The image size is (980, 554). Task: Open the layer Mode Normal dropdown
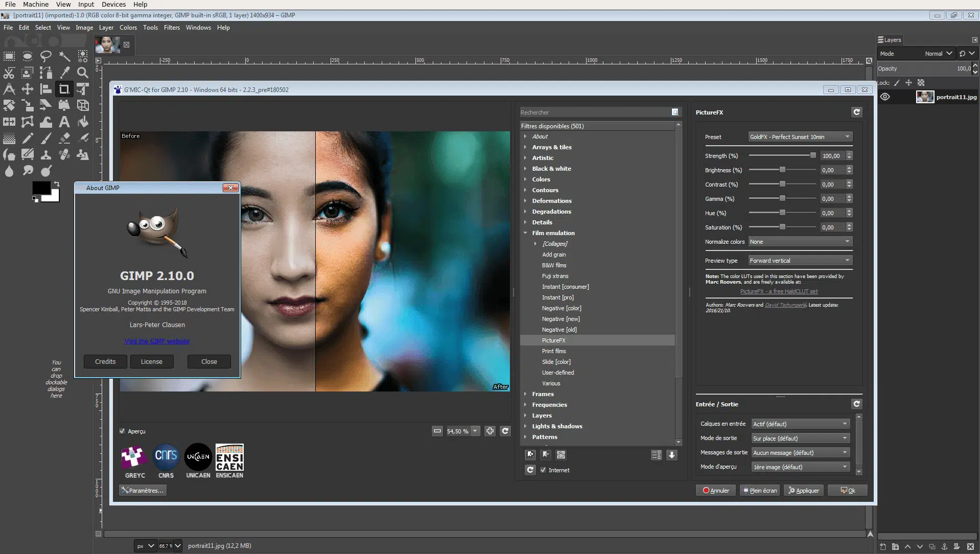pyautogui.click(x=937, y=53)
